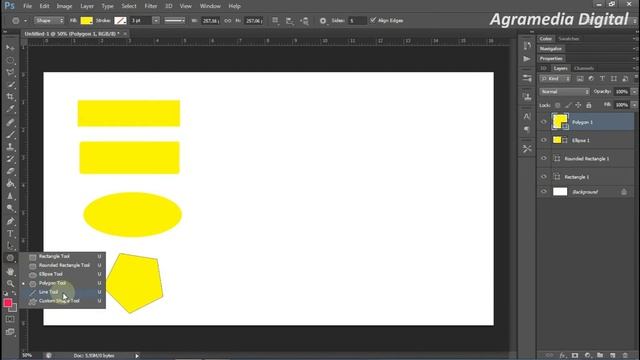640x360 pixels.
Task: Open path alignment icon in options bar
Action: click(x=290, y=21)
